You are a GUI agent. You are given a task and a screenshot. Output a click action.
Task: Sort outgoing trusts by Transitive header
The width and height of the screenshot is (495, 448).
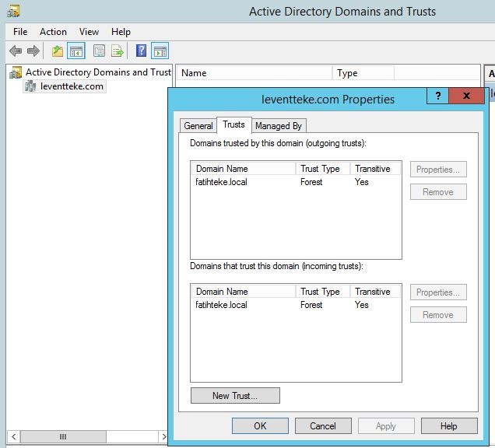[x=375, y=169]
